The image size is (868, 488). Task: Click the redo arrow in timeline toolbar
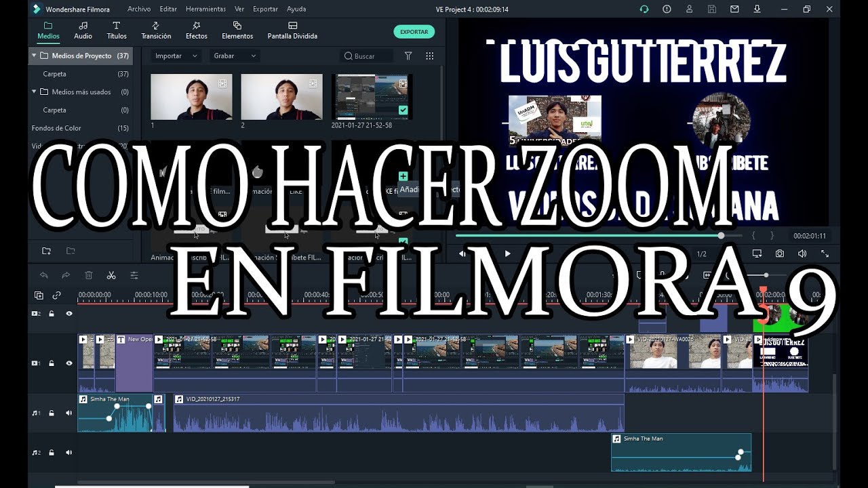[x=66, y=275]
